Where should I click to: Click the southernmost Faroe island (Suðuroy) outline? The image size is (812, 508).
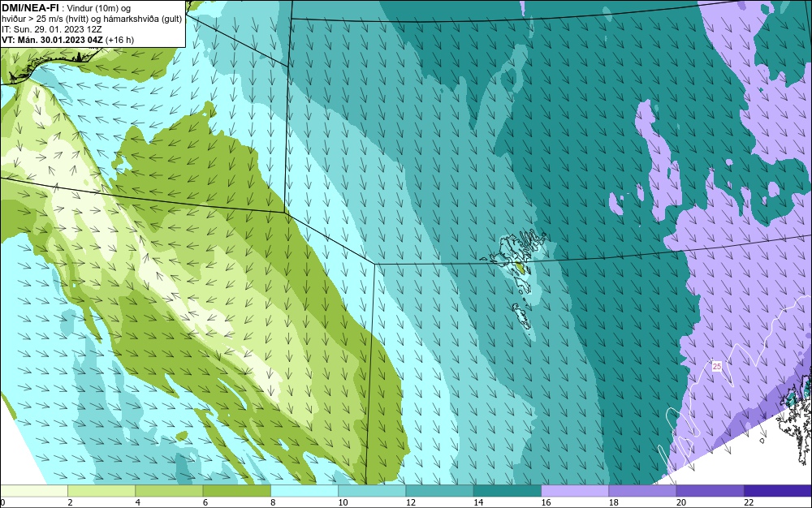(522, 316)
